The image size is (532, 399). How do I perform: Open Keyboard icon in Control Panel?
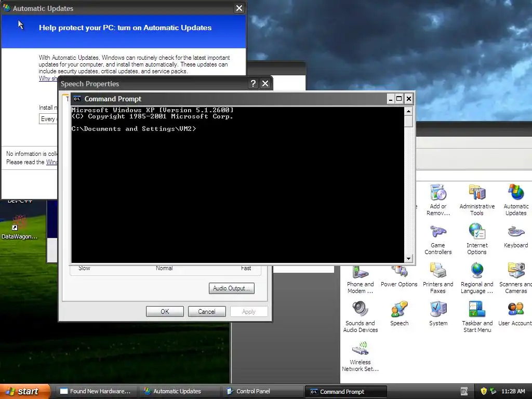click(x=516, y=236)
